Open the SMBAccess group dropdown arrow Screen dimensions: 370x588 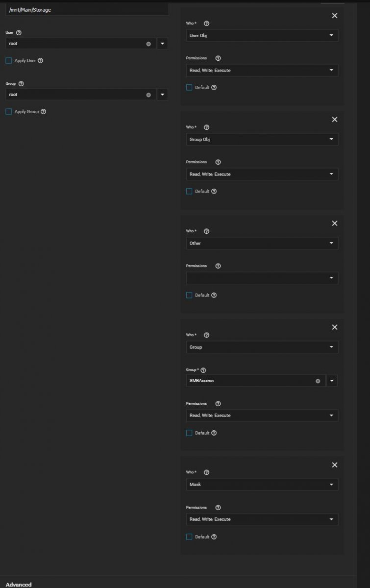(332, 381)
